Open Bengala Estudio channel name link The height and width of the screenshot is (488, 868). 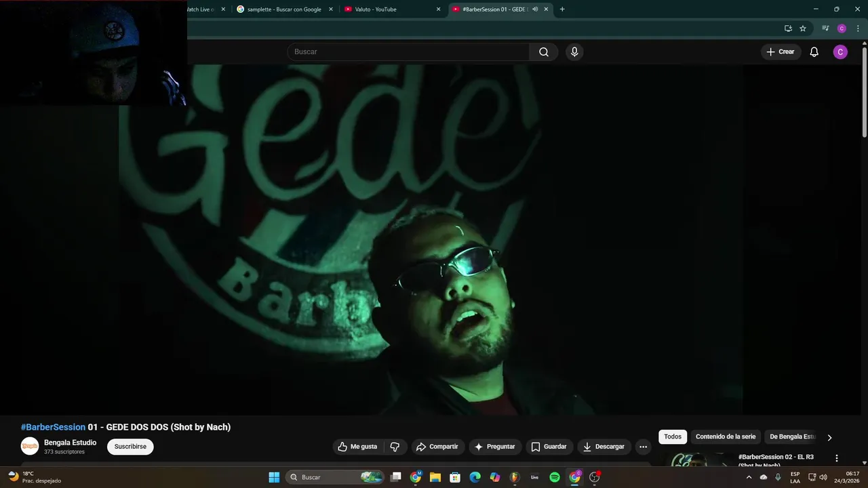(70, 443)
